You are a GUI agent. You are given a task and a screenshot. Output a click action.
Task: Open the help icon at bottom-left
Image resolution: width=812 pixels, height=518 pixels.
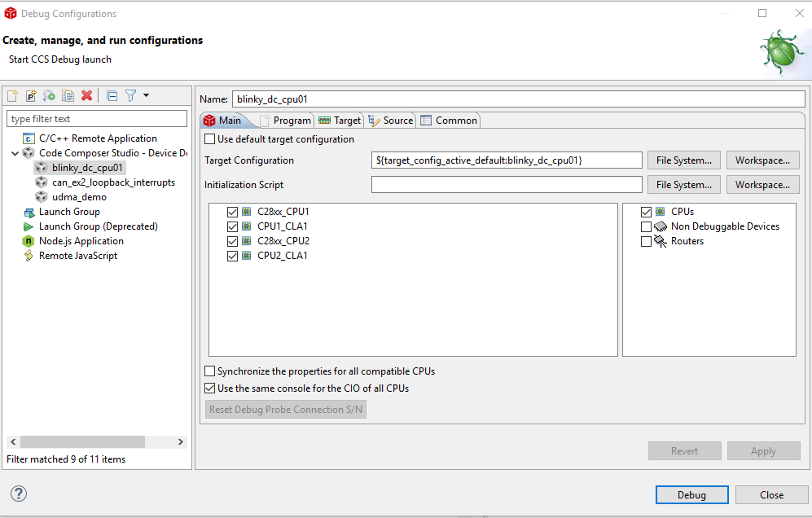(19, 494)
